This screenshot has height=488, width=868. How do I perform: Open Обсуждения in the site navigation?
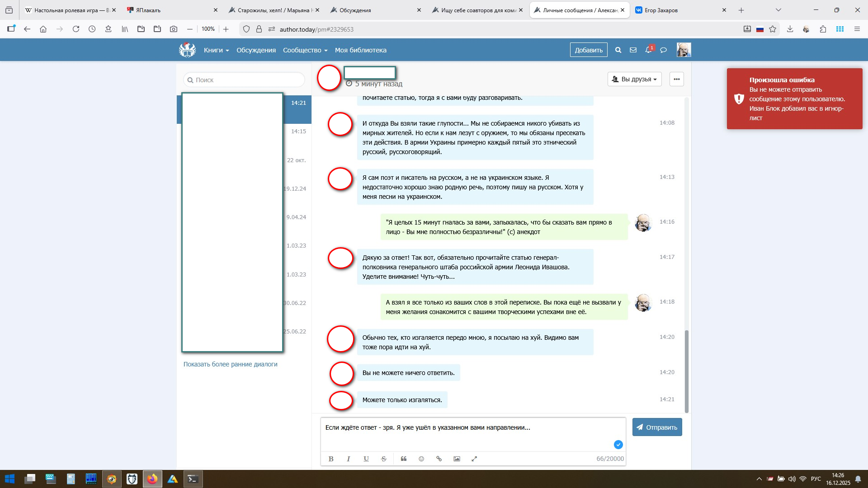point(256,50)
